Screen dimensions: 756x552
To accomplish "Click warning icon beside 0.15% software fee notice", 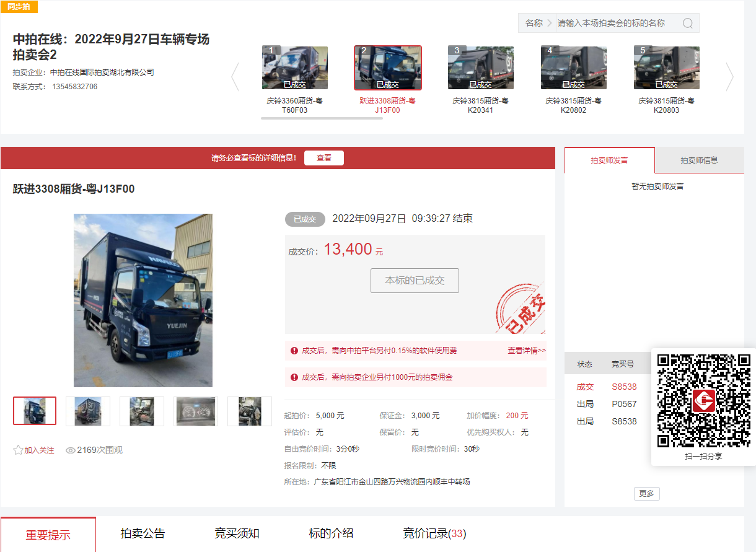I will [x=294, y=351].
